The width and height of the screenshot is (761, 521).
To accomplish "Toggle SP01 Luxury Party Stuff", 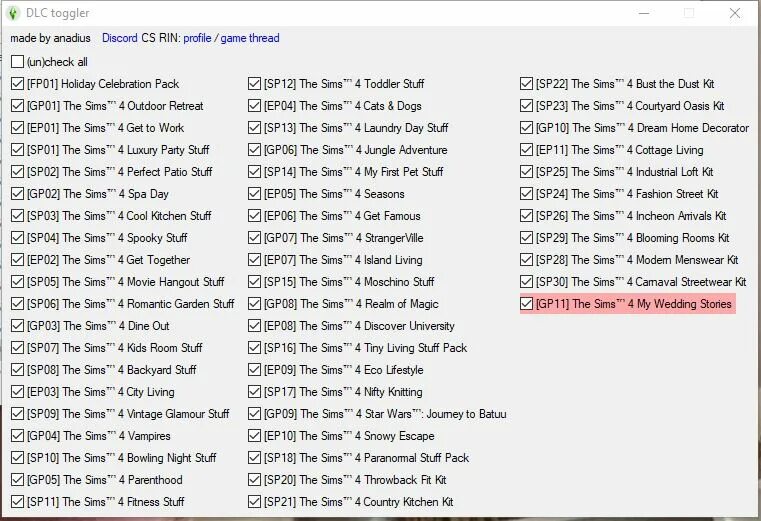I will tap(17, 150).
